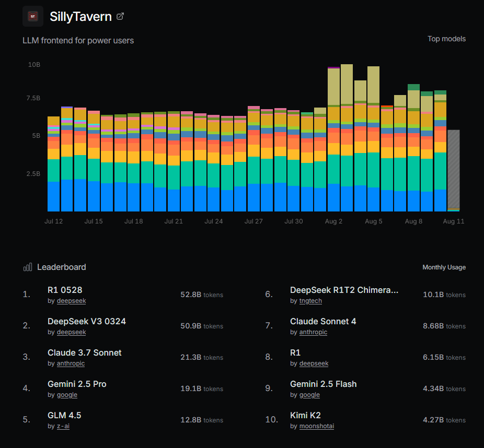Open the SillyTavern title
The height and width of the screenshot is (448, 484).
tap(80, 16)
